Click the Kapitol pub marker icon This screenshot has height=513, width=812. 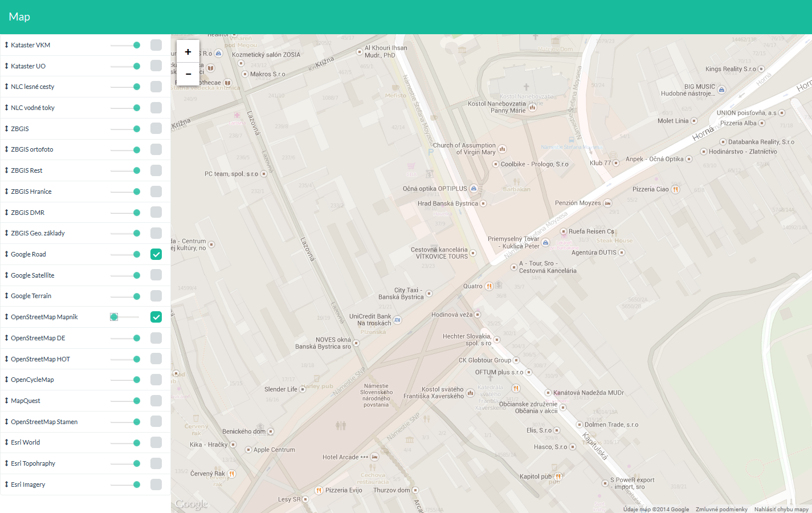[x=558, y=477]
